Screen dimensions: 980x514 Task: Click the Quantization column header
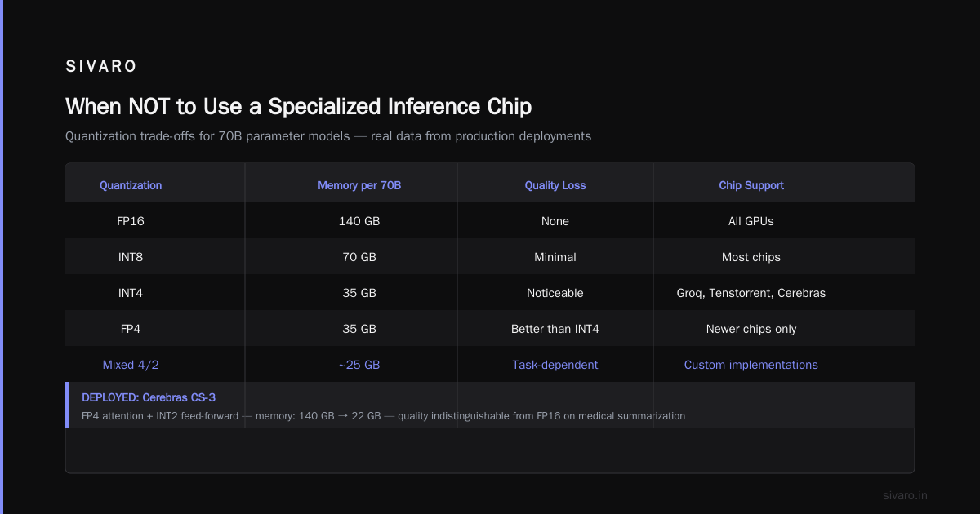[x=131, y=185]
